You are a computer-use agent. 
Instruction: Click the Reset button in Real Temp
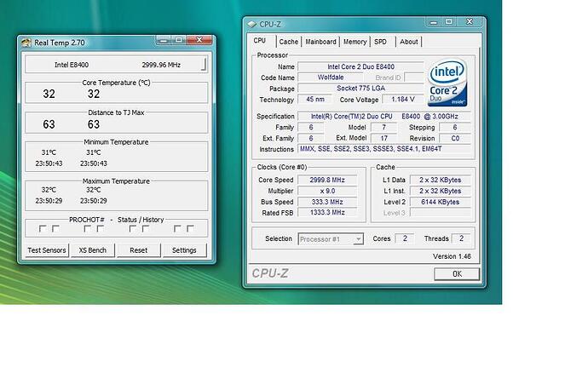coord(138,250)
